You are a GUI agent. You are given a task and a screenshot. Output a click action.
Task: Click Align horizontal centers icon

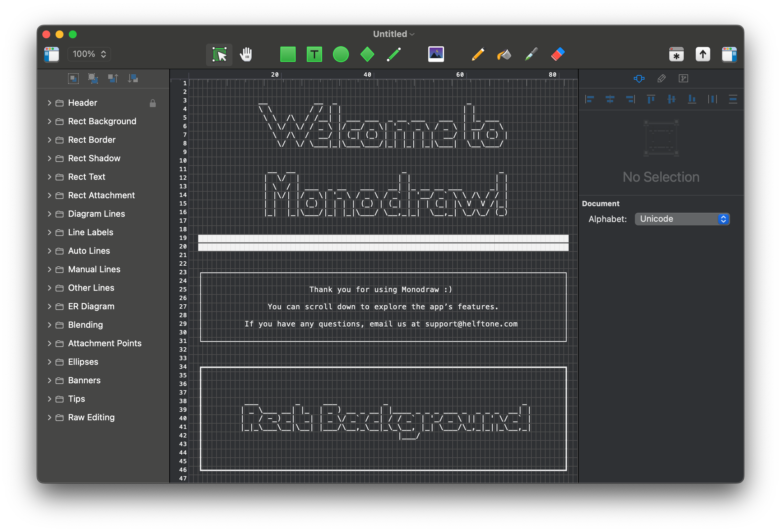point(610,99)
